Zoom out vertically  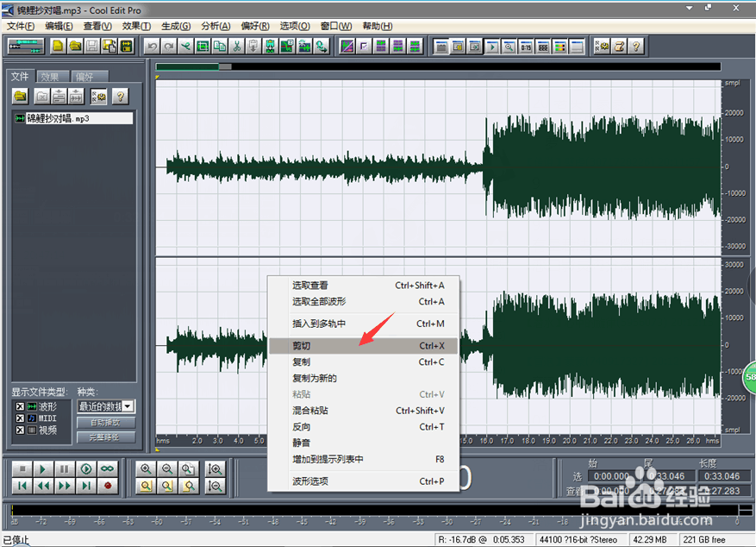(215, 486)
